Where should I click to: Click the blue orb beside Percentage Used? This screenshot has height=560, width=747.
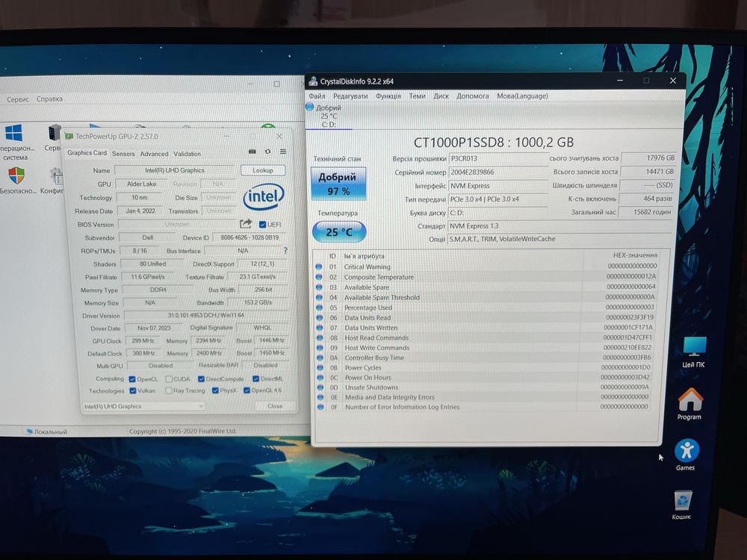click(319, 308)
